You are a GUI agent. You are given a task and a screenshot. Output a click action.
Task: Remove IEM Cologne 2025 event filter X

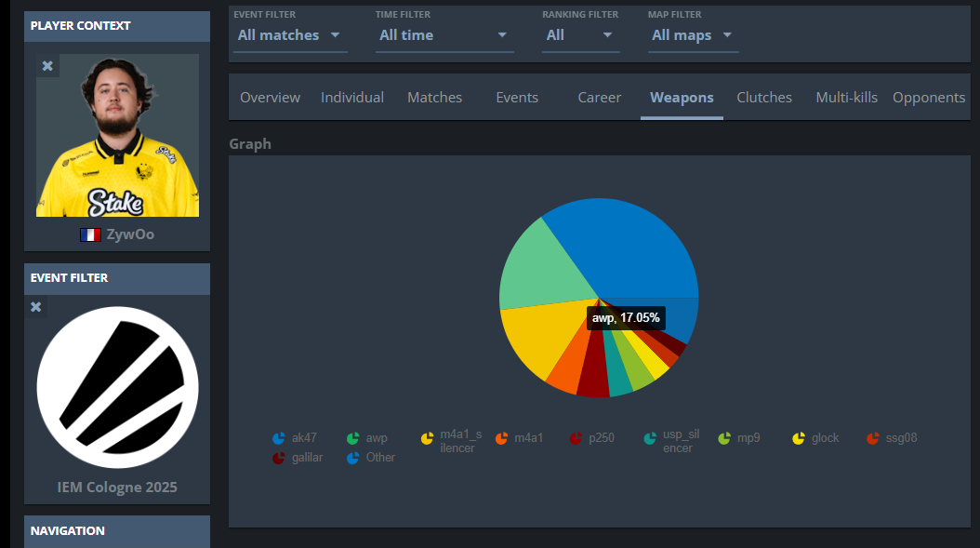click(36, 307)
